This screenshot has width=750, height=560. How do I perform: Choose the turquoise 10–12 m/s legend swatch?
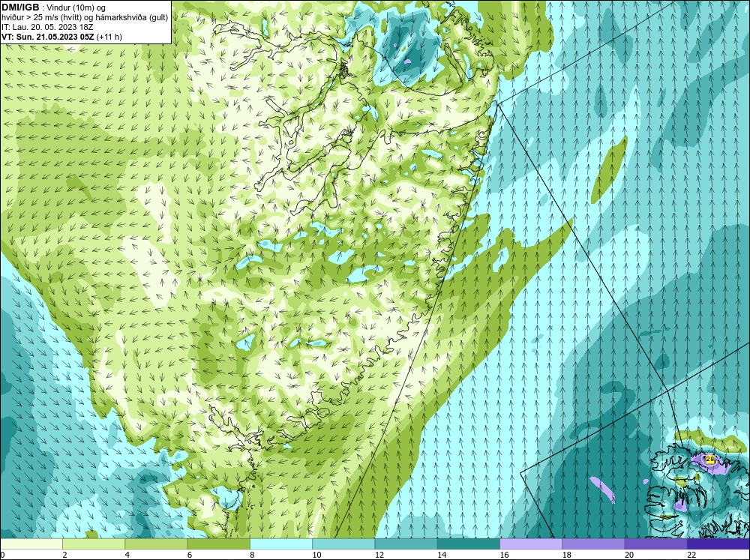pyautogui.click(x=343, y=544)
